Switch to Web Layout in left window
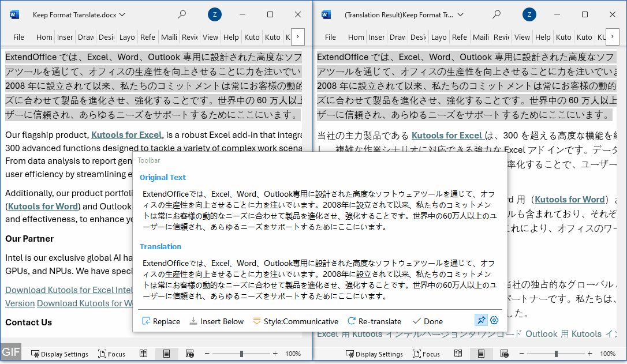 pyautogui.click(x=190, y=354)
